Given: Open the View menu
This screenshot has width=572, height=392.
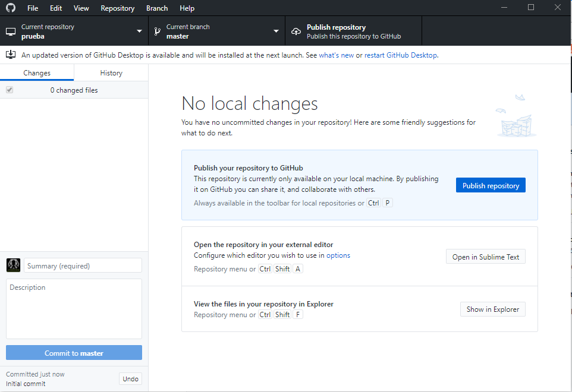Looking at the screenshot, I should 81,8.
